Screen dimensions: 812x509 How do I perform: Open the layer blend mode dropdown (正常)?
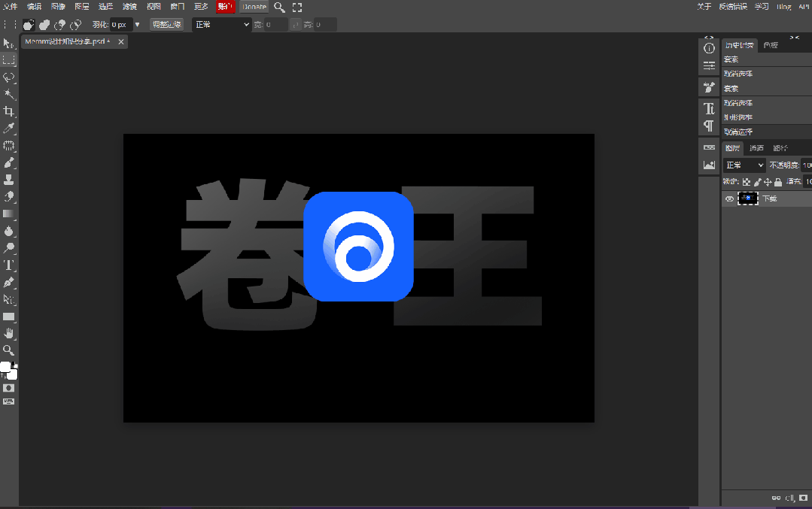pyautogui.click(x=744, y=165)
